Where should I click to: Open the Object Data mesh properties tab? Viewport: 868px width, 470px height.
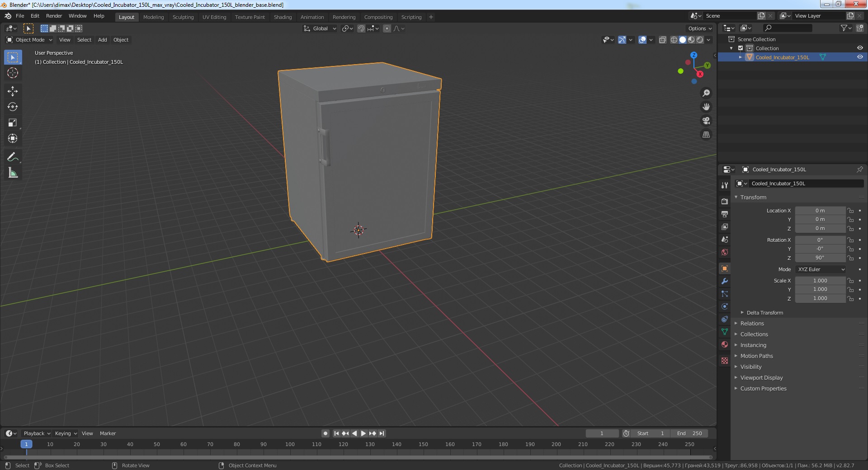tap(725, 332)
